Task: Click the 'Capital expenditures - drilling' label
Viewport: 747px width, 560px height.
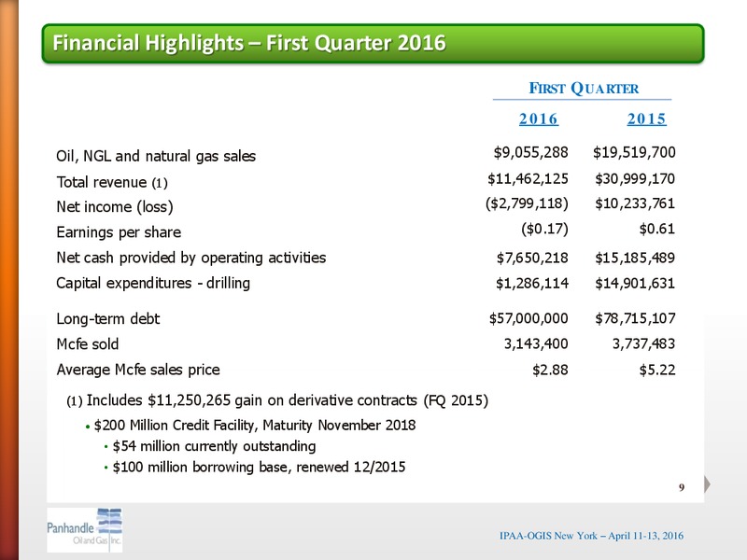Action: coord(153,284)
